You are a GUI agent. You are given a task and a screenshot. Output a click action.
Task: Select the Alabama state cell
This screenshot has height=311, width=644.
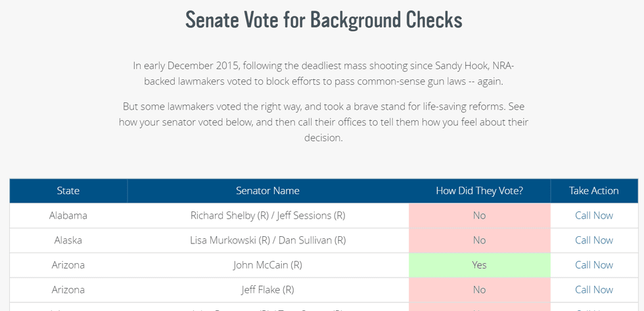point(68,215)
